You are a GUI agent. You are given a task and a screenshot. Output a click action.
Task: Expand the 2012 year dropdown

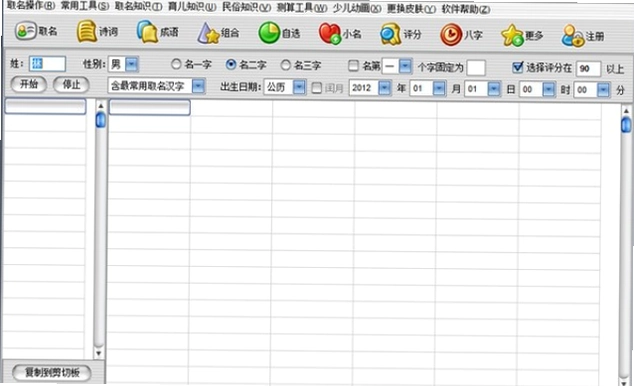coord(385,88)
